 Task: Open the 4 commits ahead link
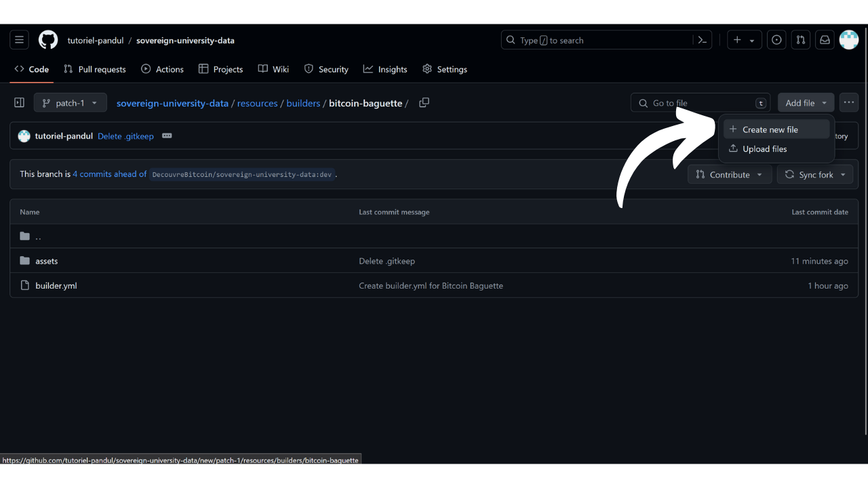coord(109,174)
